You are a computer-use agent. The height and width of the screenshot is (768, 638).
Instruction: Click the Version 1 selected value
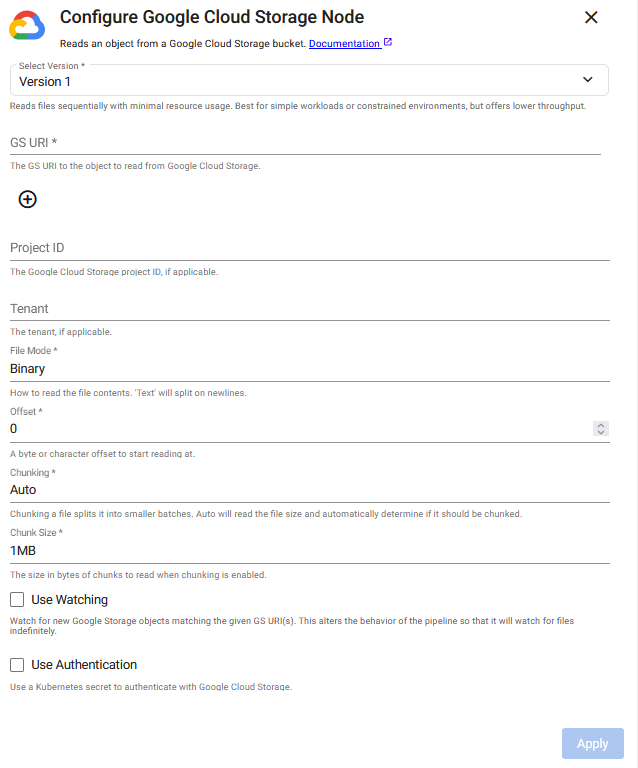pos(45,81)
